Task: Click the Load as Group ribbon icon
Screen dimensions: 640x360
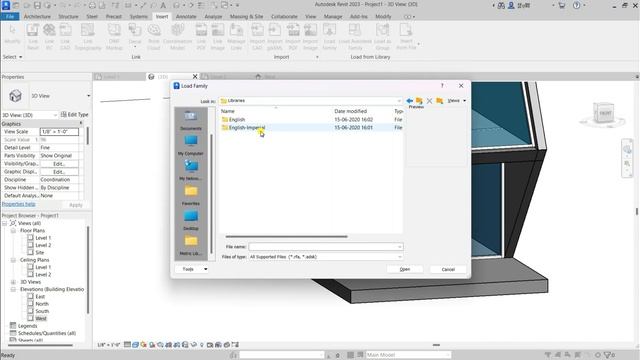Action: point(382,37)
